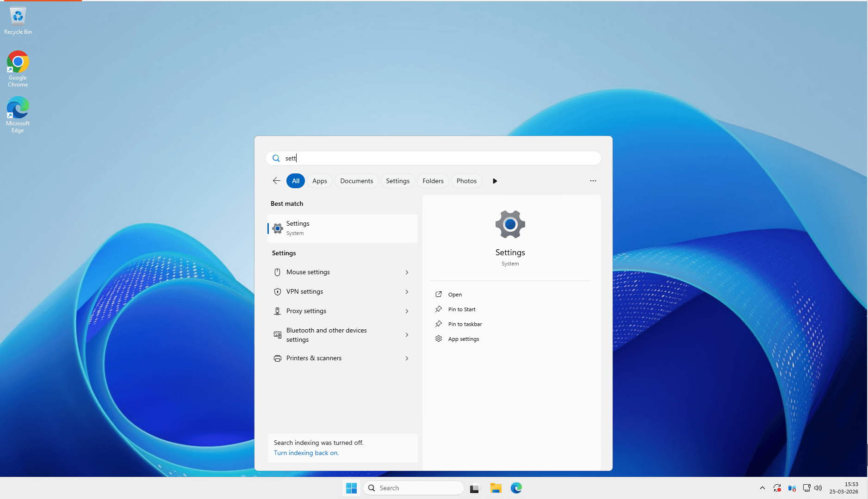
Task: Select 'Mouse settings' result text
Action: click(x=308, y=272)
